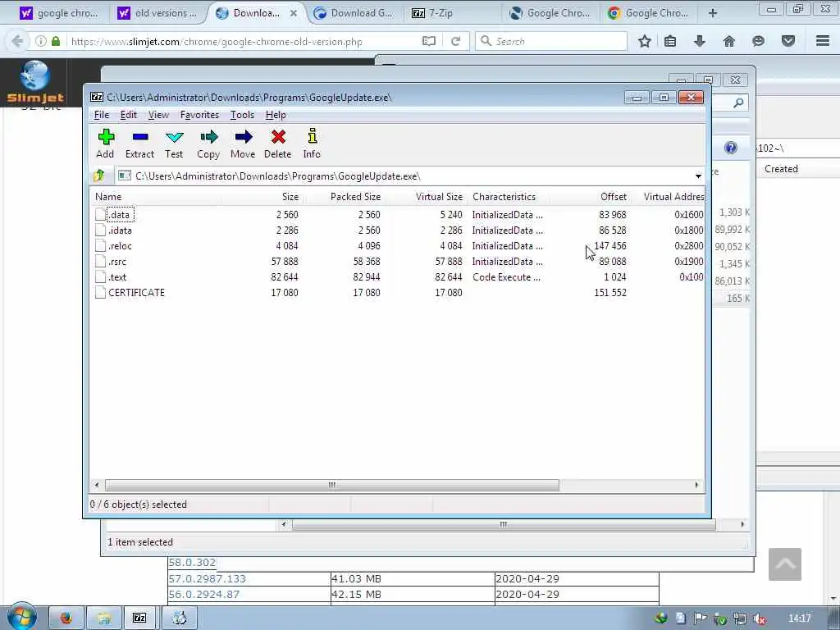Screen dimensions: 840x630
Task: Click the 7-Zip taskbar button
Action: (139, 619)
